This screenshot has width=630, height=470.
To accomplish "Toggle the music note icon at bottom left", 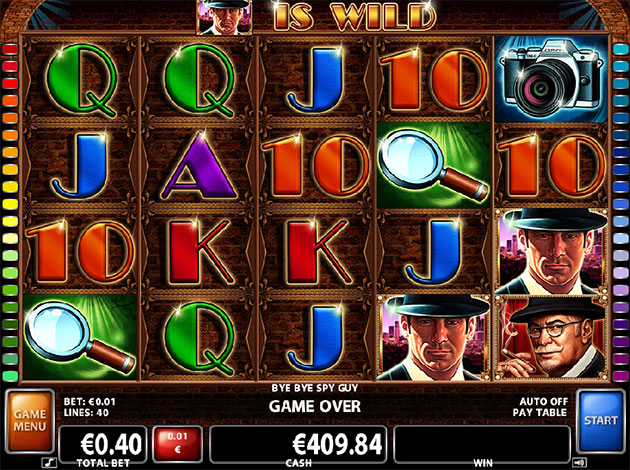I will pos(49,463).
